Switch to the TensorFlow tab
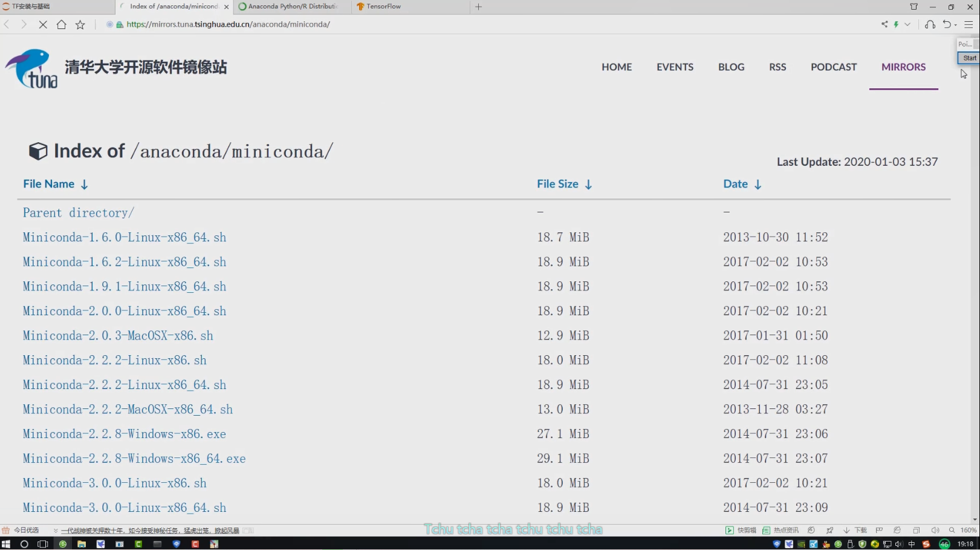The width and height of the screenshot is (980, 550). pyautogui.click(x=411, y=7)
